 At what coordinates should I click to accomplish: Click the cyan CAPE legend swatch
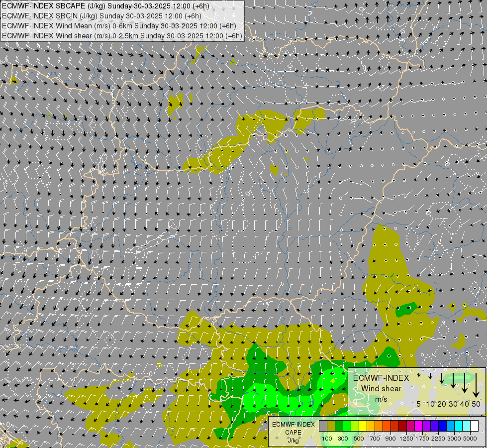[x=459, y=426]
